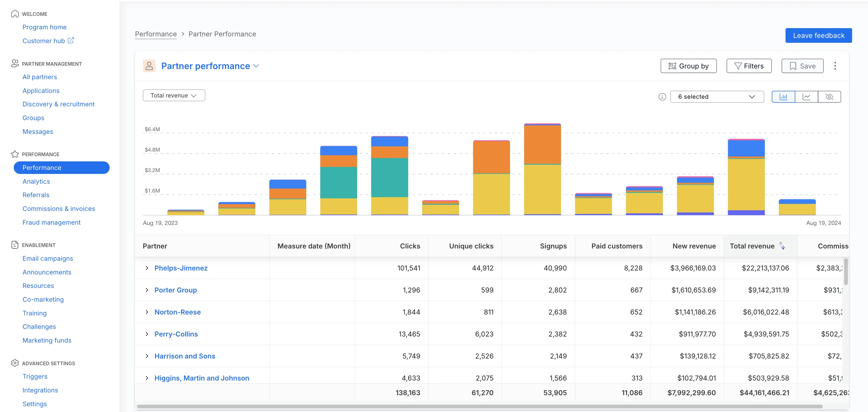Expand the Phelps-Jimenez table row
This screenshot has height=412, width=868.
tap(147, 268)
